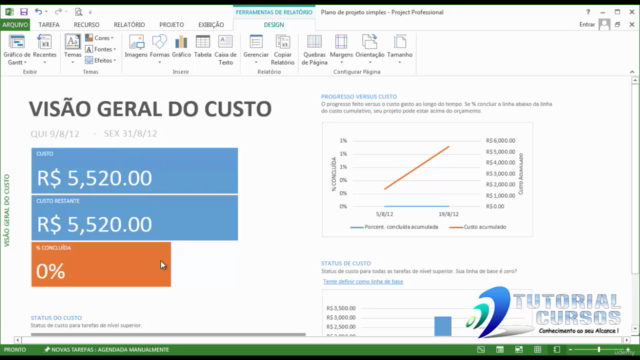Open the Temas gallery
The image size is (640, 360).
[x=72, y=50]
